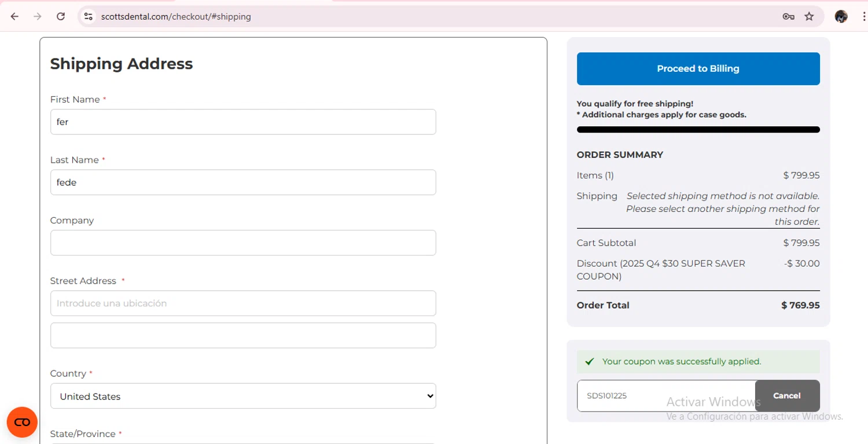Open site information icon in address bar
The height and width of the screenshot is (444, 868).
pos(89,16)
